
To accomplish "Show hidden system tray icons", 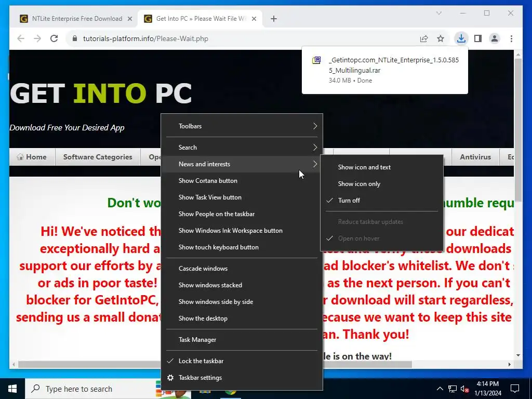I will point(440,389).
